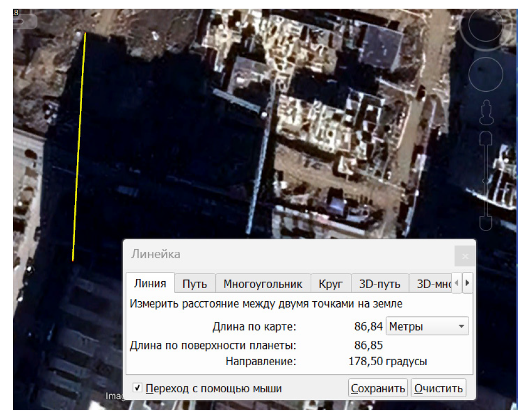Zoom out using the slider's bottom button

pos(486,223)
